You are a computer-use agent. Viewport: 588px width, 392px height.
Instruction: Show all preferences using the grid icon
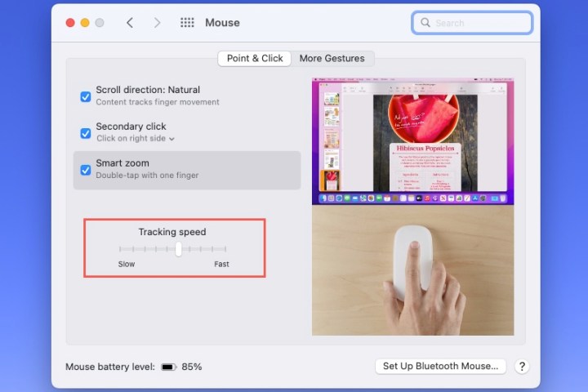coord(187,23)
